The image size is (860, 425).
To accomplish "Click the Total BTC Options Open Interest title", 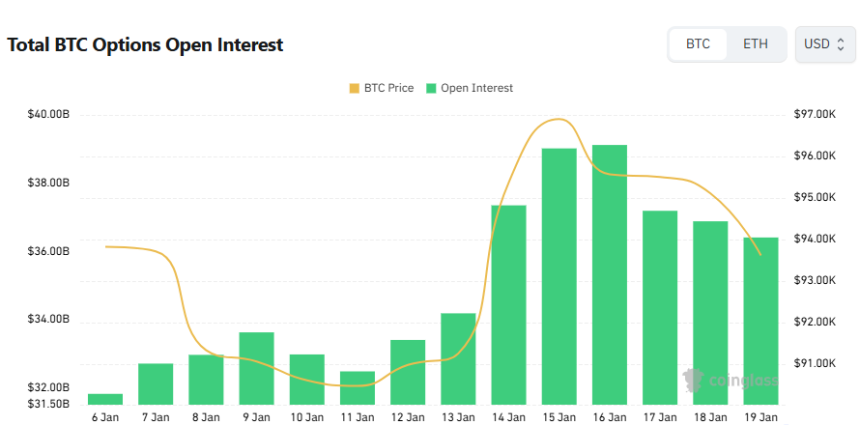I will click(x=146, y=45).
